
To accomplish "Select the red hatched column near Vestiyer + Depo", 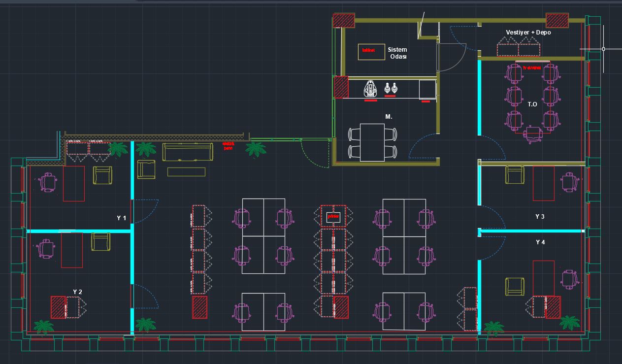I will 557,21.
